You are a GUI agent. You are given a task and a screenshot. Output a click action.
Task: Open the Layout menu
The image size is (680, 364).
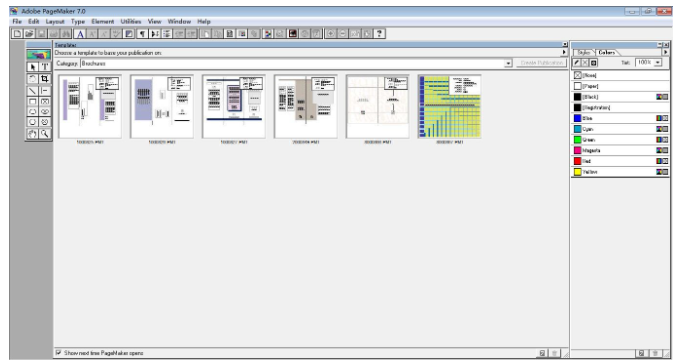55,21
